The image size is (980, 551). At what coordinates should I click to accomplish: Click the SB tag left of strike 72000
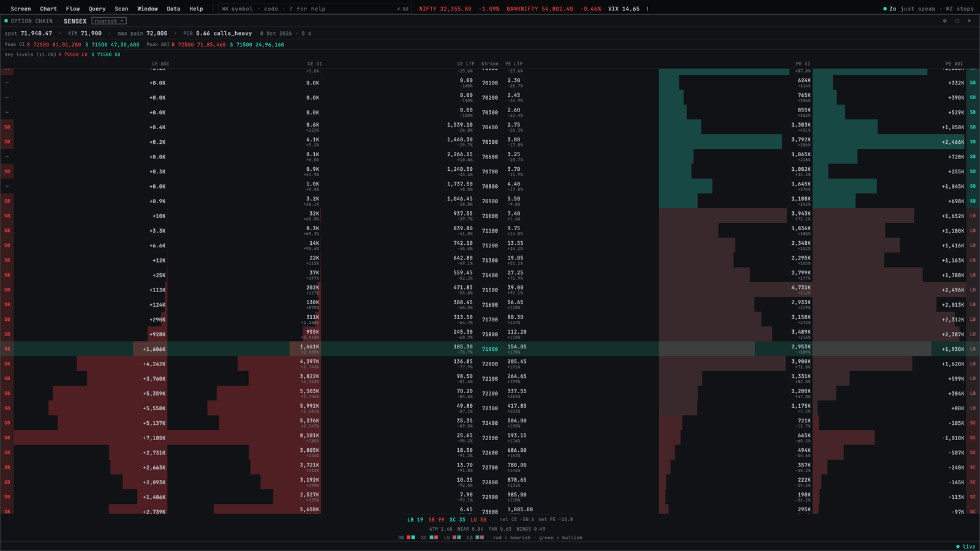point(7,364)
